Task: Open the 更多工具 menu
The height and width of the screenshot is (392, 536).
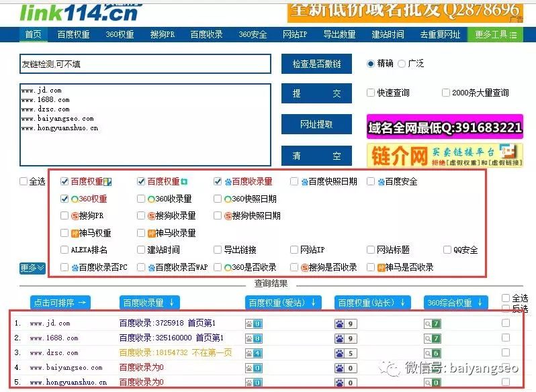Action: point(495,34)
